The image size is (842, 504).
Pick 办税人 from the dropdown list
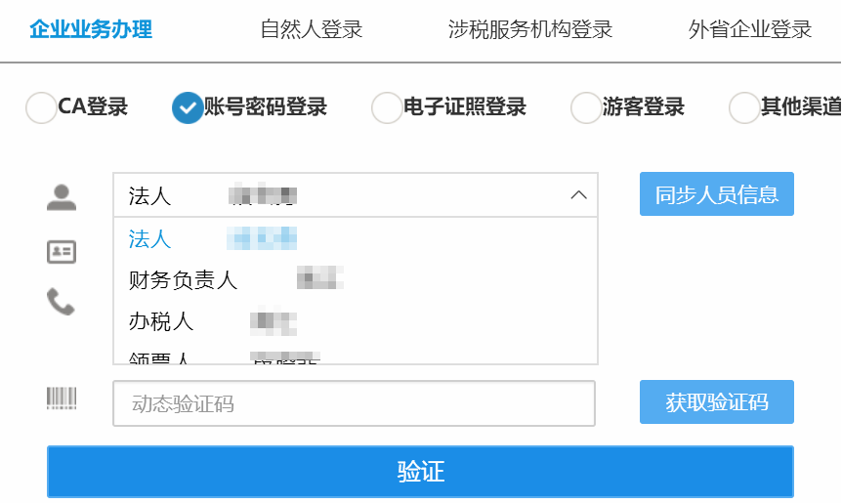tap(356, 321)
